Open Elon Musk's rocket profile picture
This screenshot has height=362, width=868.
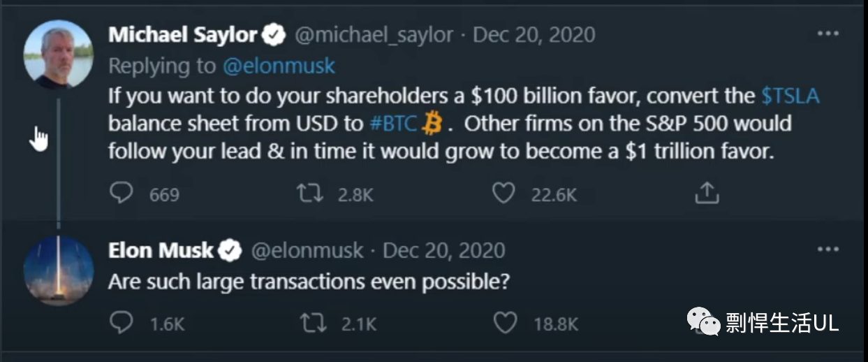(58, 270)
